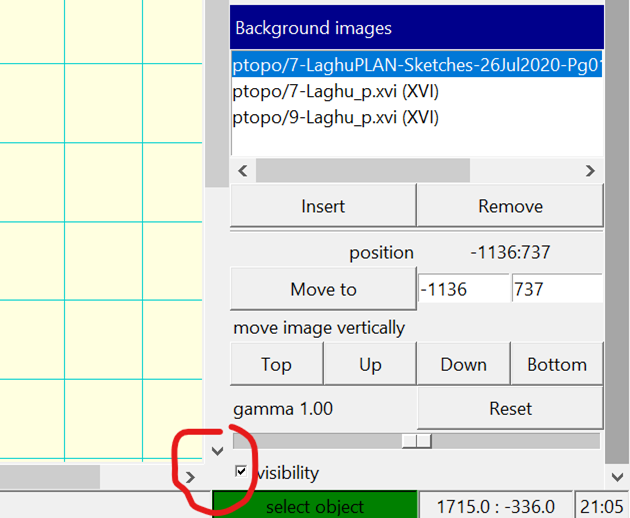Click the coordinates readout 1715.0 : -336.0

(495, 506)
